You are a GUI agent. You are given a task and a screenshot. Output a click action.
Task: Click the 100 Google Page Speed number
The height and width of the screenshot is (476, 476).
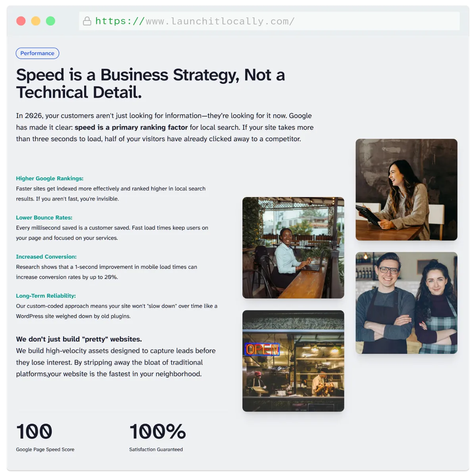point(34,432)
